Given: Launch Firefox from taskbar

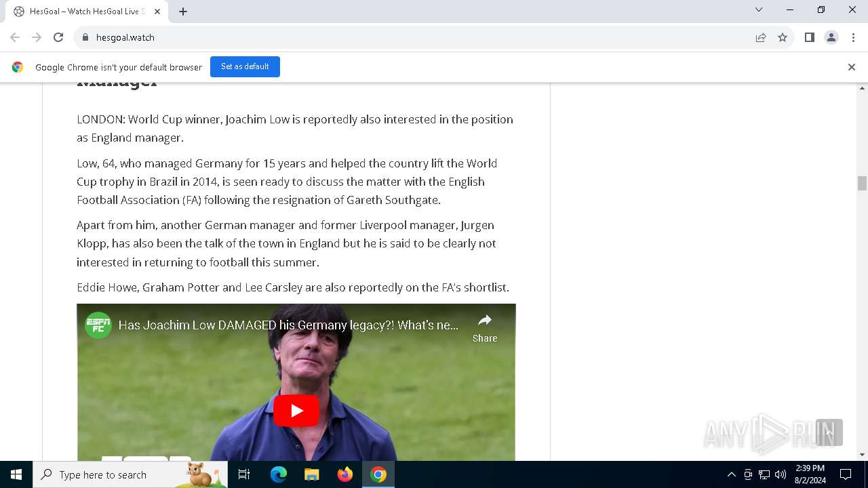Looking at the screenshot, I should point(345,474).
